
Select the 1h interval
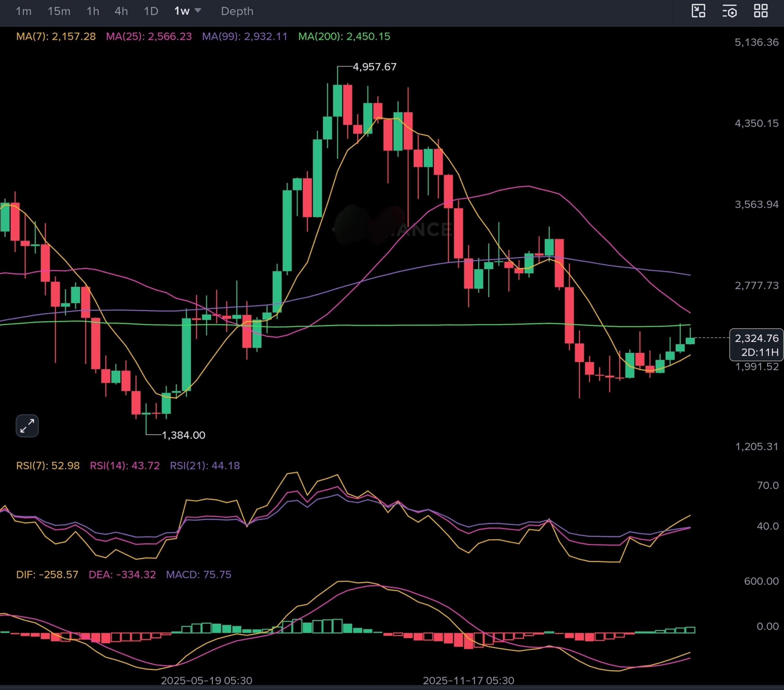93,11
